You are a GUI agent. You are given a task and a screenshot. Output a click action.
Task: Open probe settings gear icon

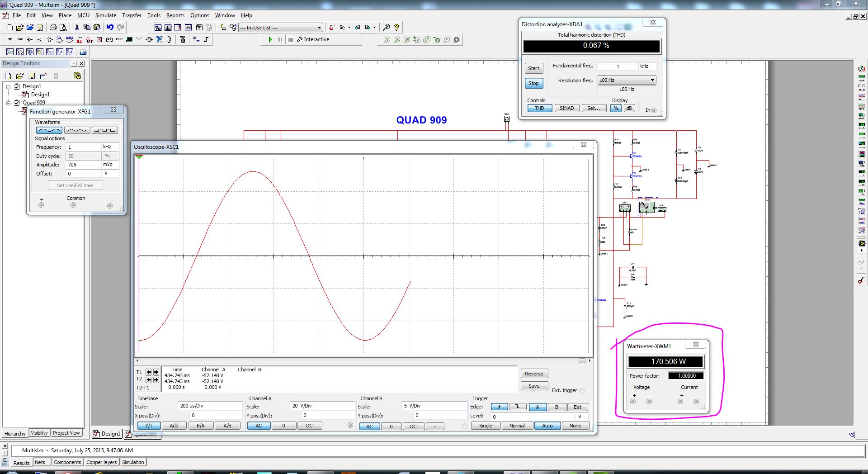457,40
